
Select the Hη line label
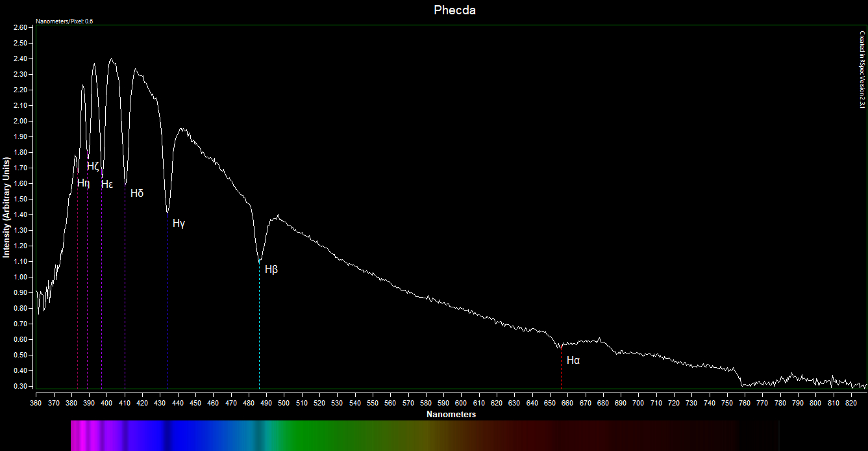click(x=83, y=183)
